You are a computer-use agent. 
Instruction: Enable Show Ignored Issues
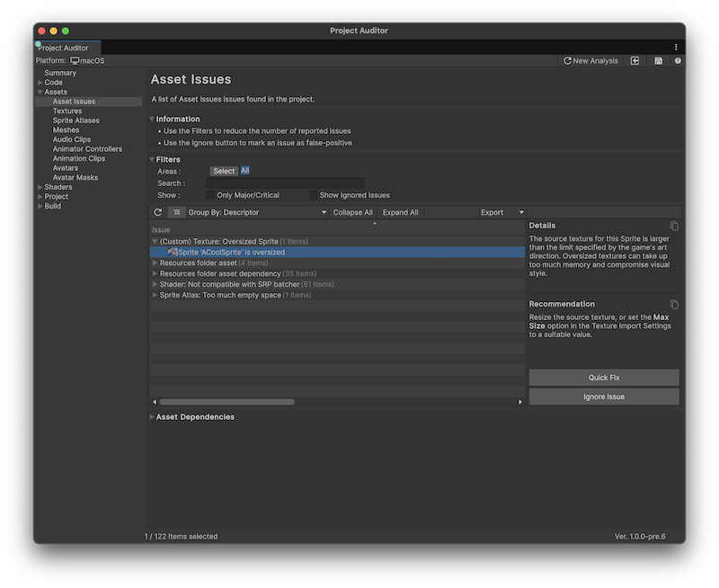[x=315, y=194]
